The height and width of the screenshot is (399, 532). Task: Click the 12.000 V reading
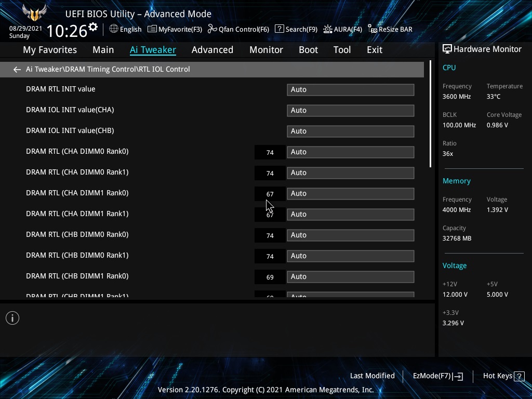pos(455,295)
